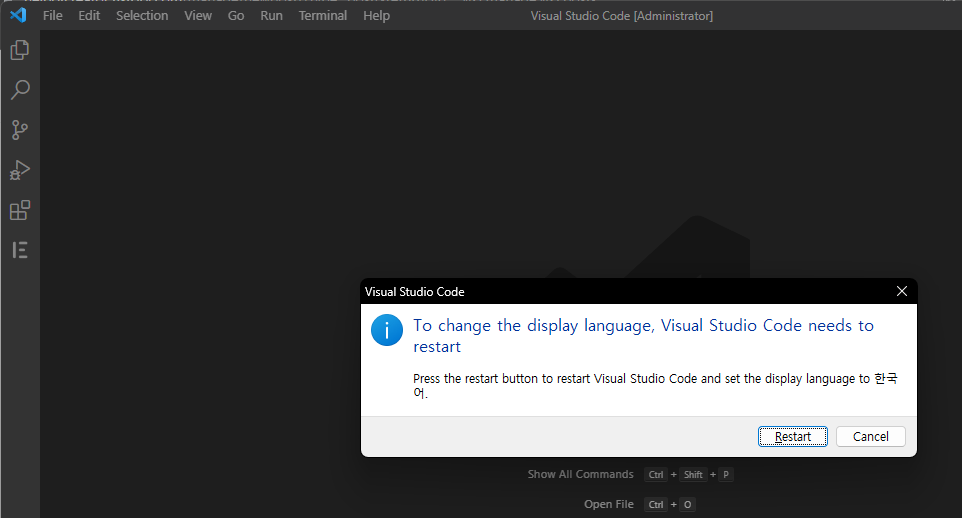The height and width of the screenshot is (518, 962).
Task: Open the Search view icon
Action: pos(20,90)
